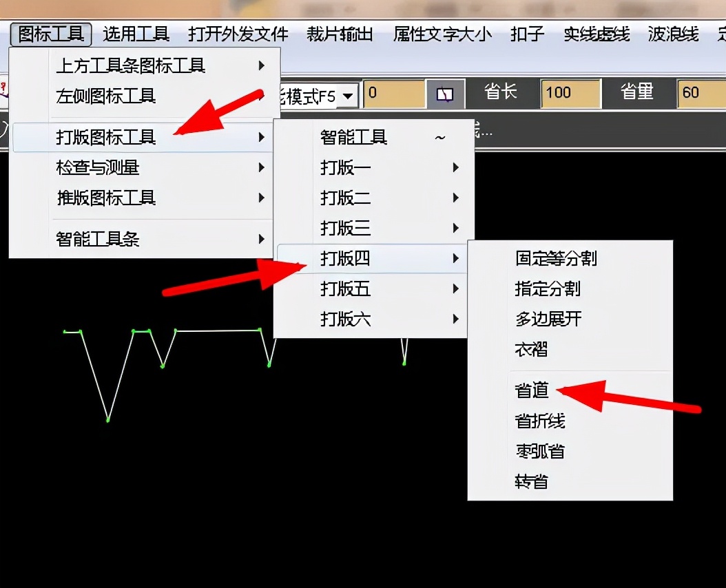Open the 波浪线 menu
The image size is (726, 588).
pyautogui.click(x=672, y=32)
